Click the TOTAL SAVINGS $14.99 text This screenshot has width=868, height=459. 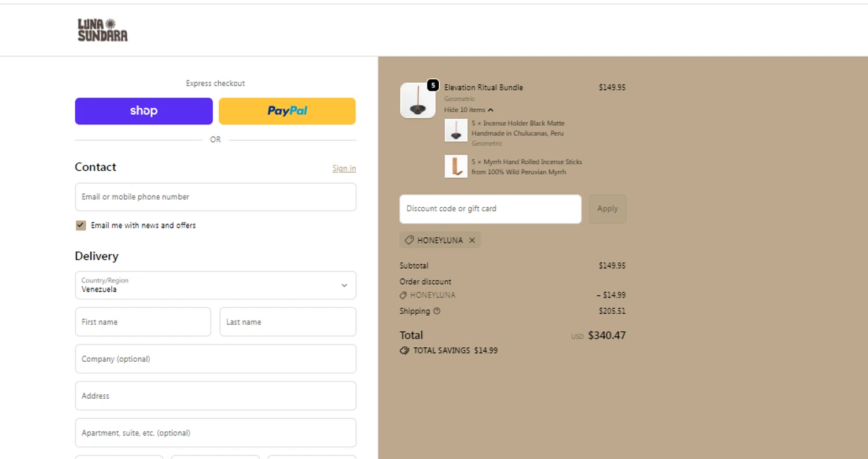[455, 350]
